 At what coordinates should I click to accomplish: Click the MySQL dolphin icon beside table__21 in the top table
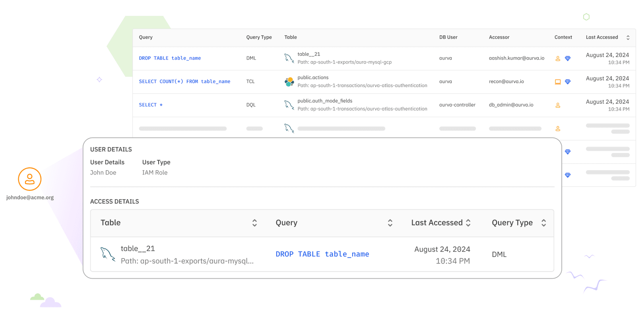pos(289,58)
